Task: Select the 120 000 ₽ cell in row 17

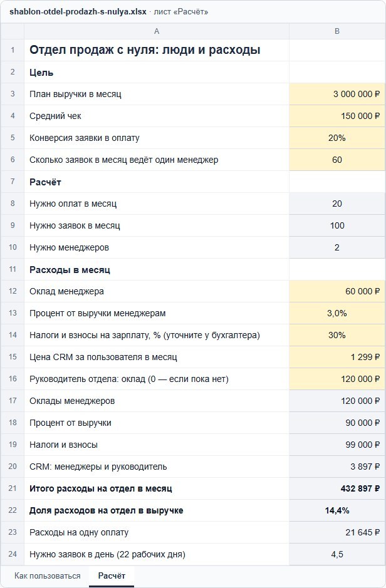Action: [337, 401]
